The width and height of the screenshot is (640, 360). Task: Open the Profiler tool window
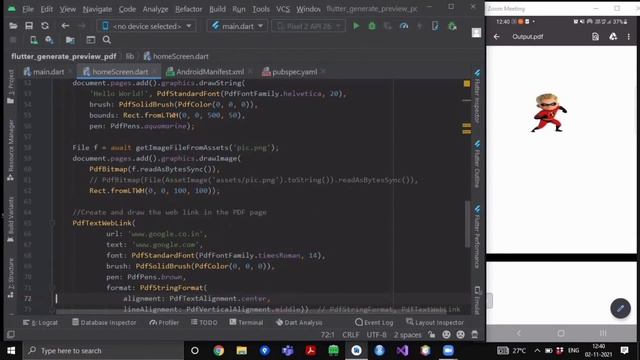[x=164, y=322]
